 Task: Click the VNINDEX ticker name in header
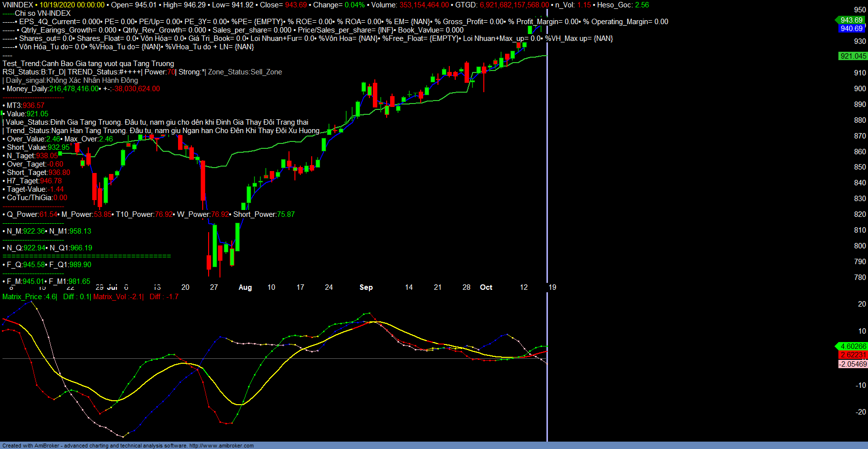point(18,5)
